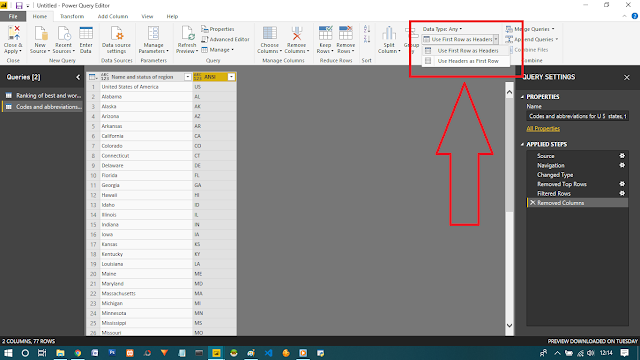The width and height of the screenshot is (640, 360).
Task: Open File Explorer from taskbar
Action: [60, 353]
